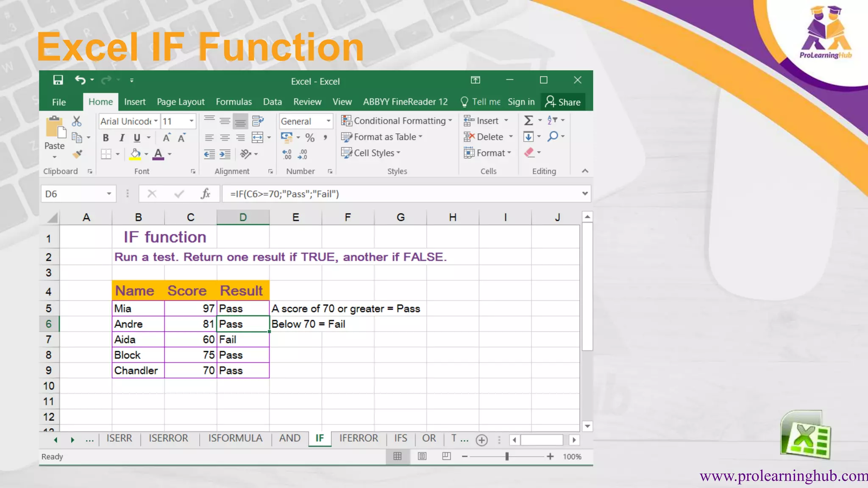
Task: Click the Decrease Indent icon
Action: (209, 154)
